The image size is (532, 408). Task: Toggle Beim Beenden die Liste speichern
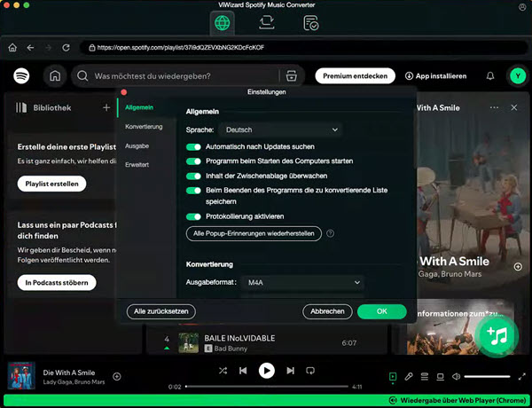pos(193,191)
